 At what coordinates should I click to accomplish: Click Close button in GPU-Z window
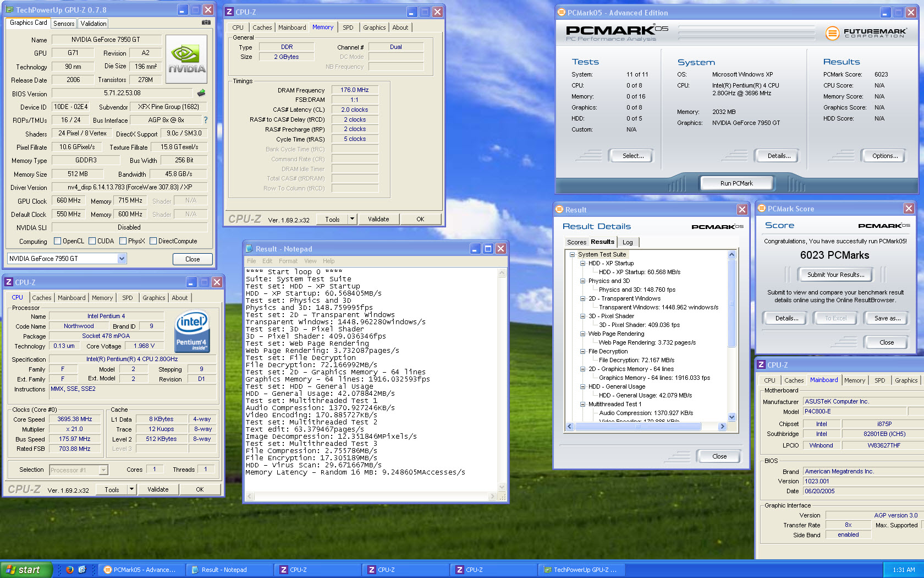click(193, 259)
